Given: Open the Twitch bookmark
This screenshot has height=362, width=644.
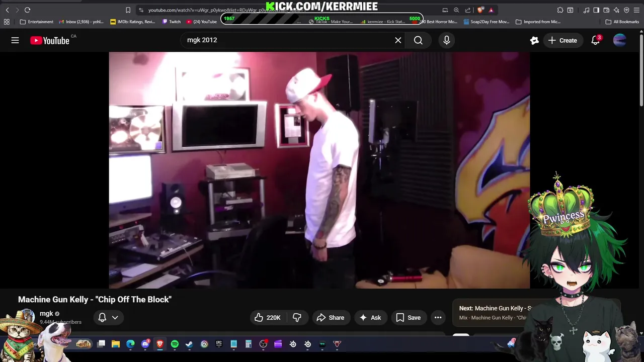Looking at the screenshot, I should click(x=172, y=22).
